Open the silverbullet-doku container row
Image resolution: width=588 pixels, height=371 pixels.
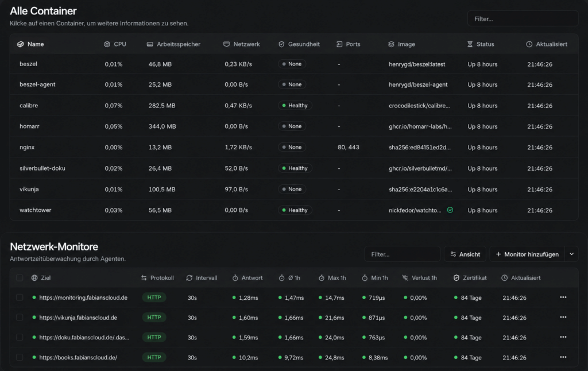point(294,168)
